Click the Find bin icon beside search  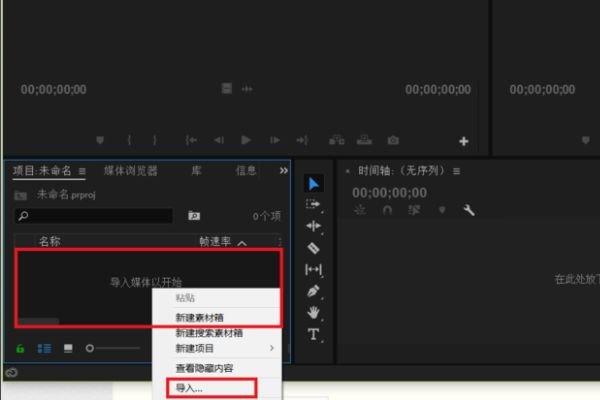point(194,216)
